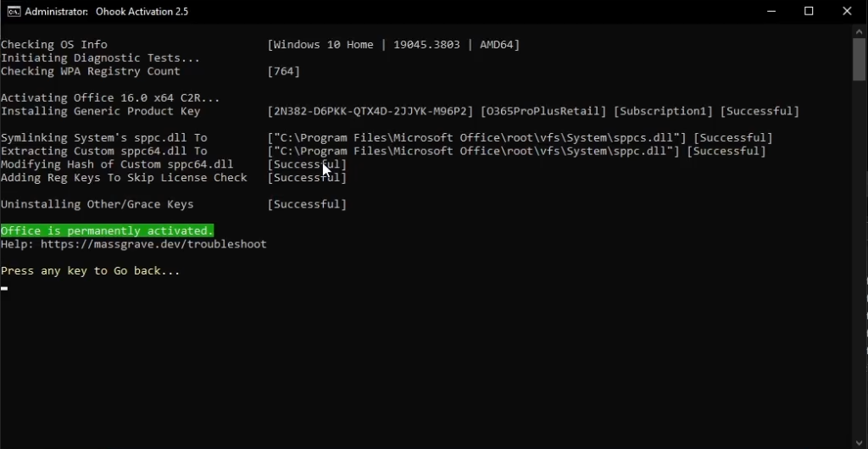Click the green highlighted activation status line

pyautogui.click(x=107, y=230)
